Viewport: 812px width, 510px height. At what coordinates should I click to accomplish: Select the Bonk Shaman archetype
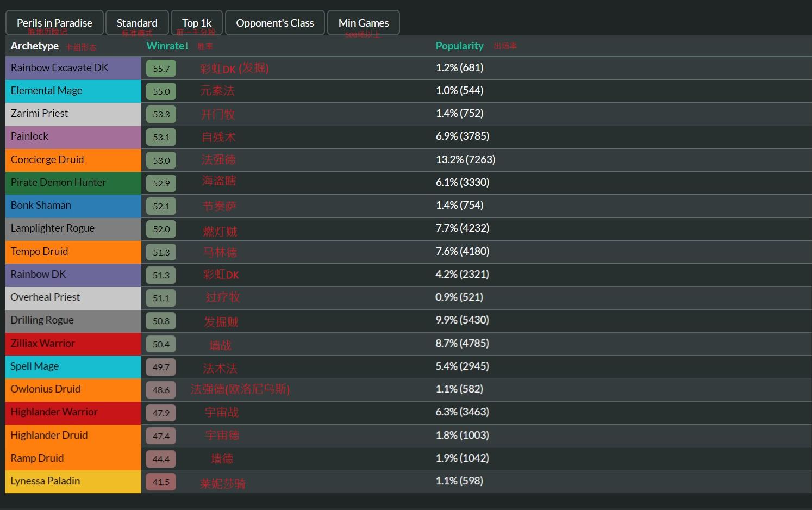(73, 206)
